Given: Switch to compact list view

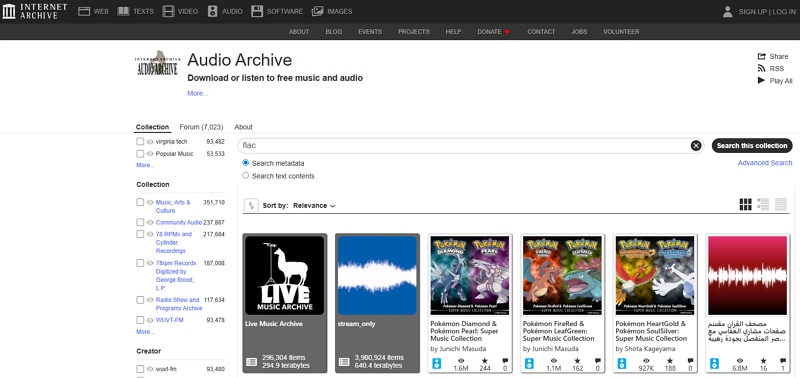Looking at the screenshot, I should point(781,205).
